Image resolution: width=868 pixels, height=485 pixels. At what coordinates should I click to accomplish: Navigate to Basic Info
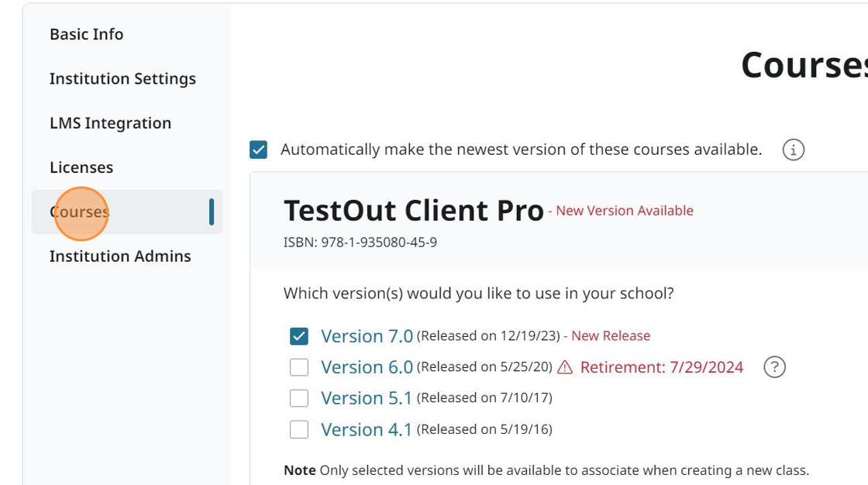(86, 34)
